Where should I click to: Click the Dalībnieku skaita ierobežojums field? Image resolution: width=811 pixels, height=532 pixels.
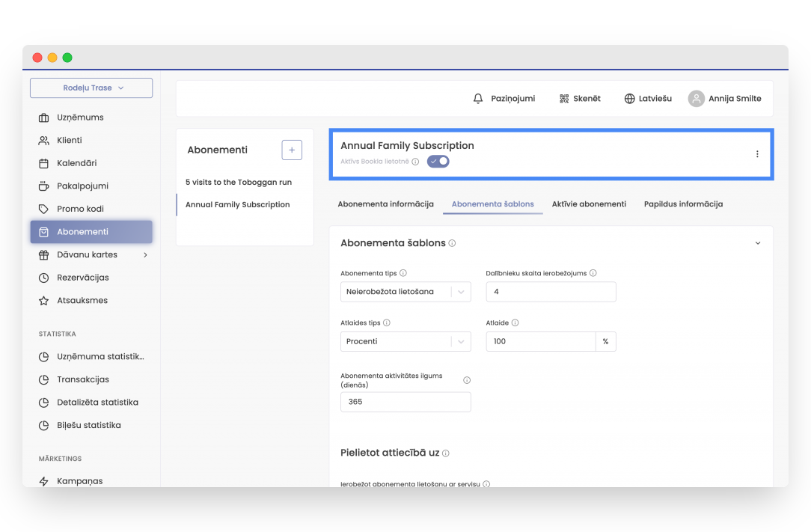pos(551,292)
